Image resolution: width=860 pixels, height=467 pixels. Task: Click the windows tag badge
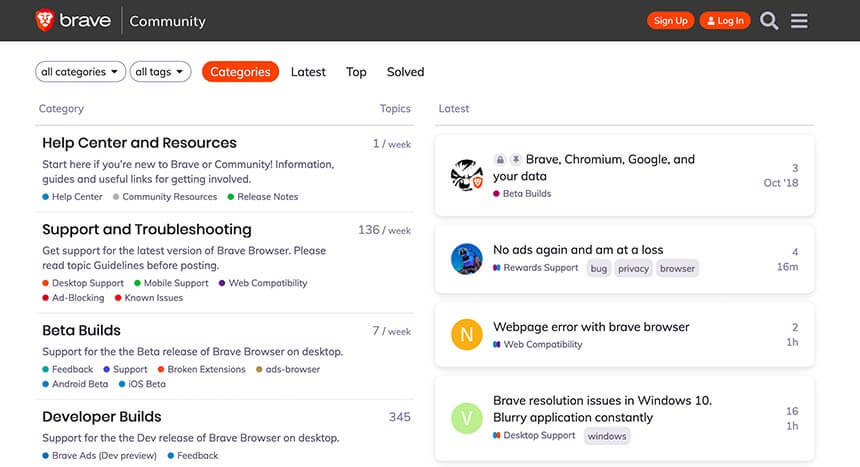click(x=607, y=436)
